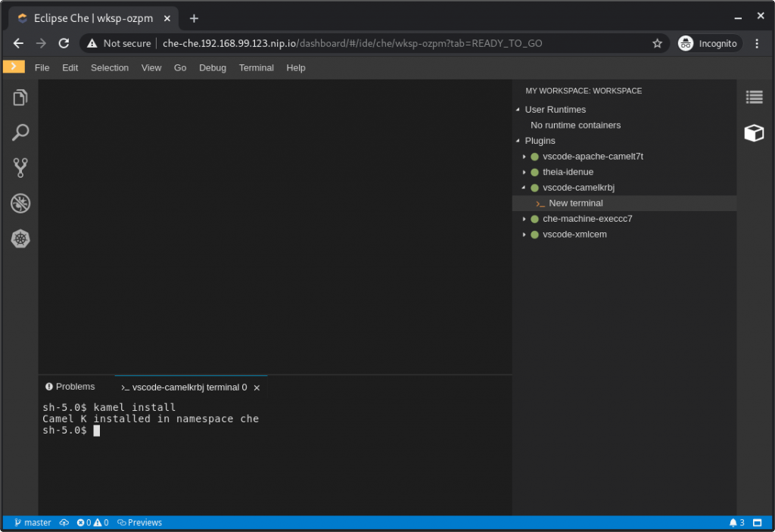Open the Search panel icon
The width and height of the screenshot is (775, 532).
click(x=20, y=132)
